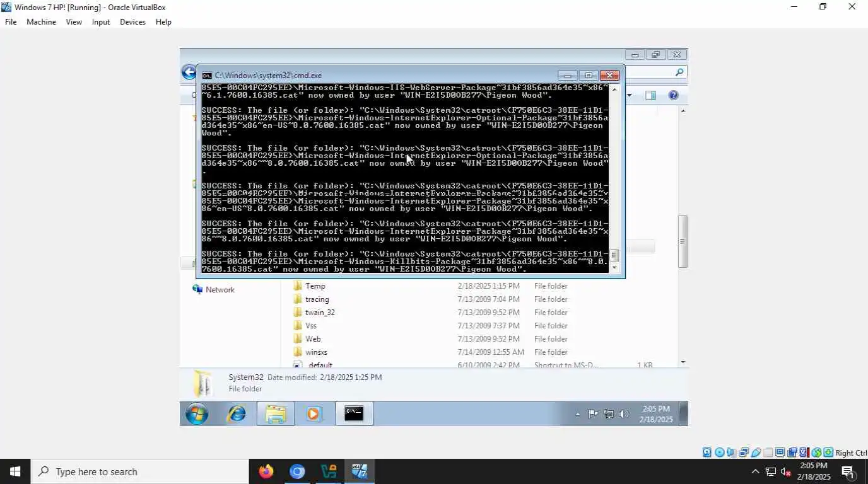
Task: Select the Web folder
Action: 313,339
